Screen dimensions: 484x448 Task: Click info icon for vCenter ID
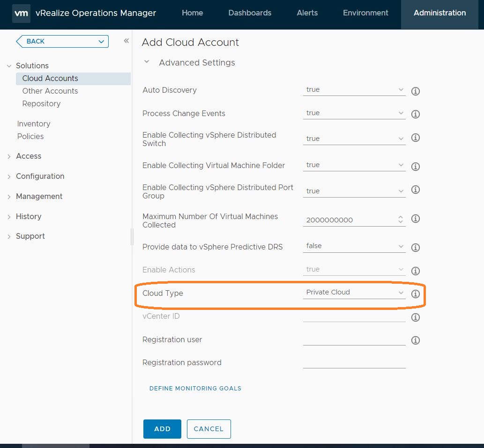pyautogui.click(x=415, y=317)
